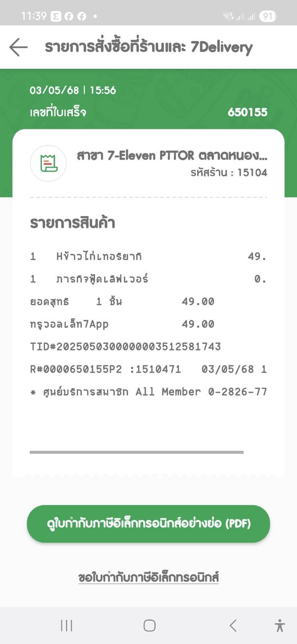Screen dimensions: 297x644
Task: Tap the Hข้าวไก่เทอริยากิ item row
Action: coord(148,256)
